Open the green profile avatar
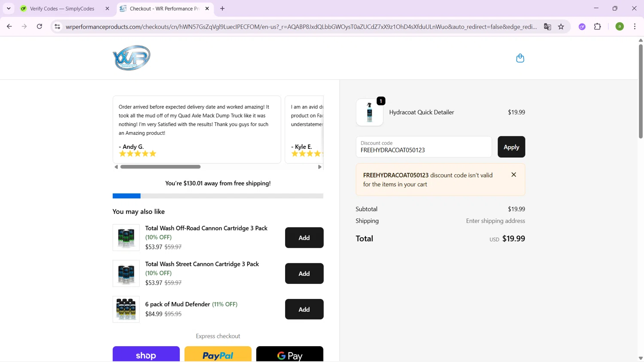This screenshot has height=362, width=644. 620,27
